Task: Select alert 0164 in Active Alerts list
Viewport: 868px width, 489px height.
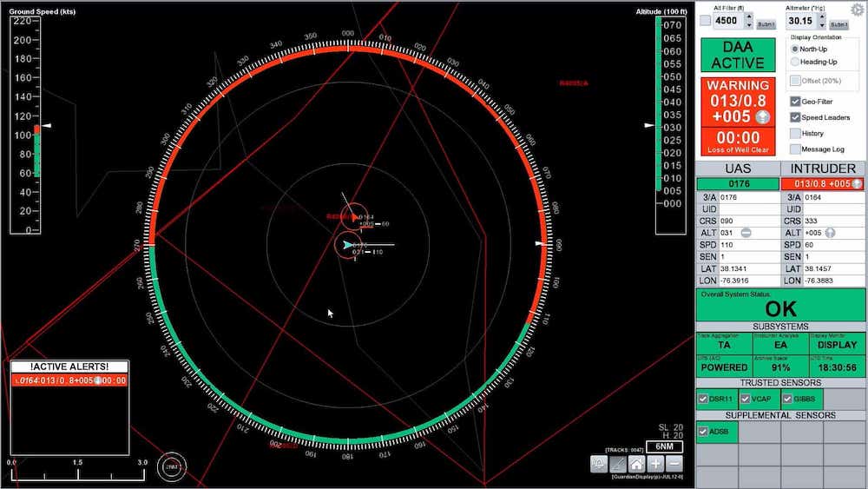Action: (69, 380)
